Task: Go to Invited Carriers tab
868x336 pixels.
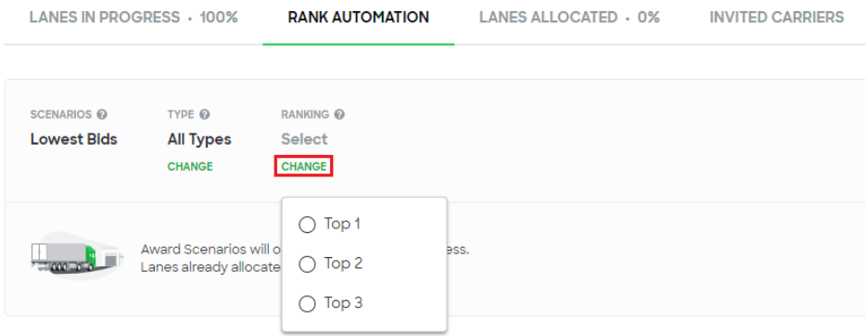Action: coord(777,18)
